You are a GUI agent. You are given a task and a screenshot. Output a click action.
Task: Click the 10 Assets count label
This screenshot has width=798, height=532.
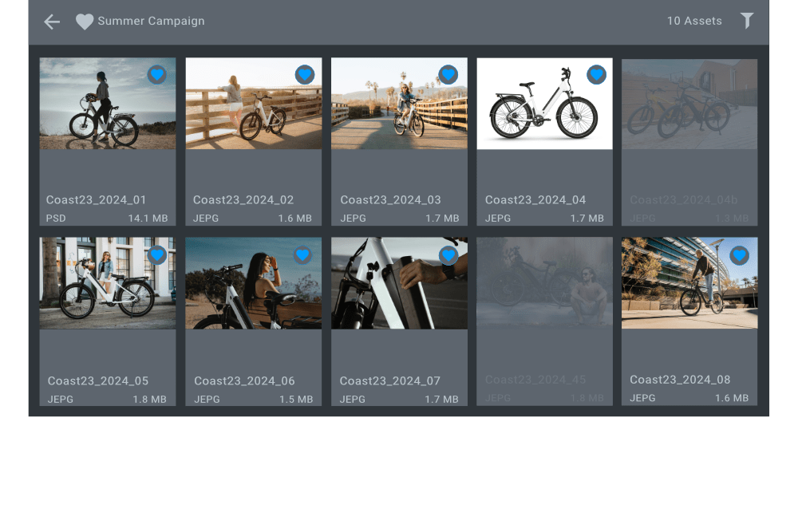pos(694,22)
